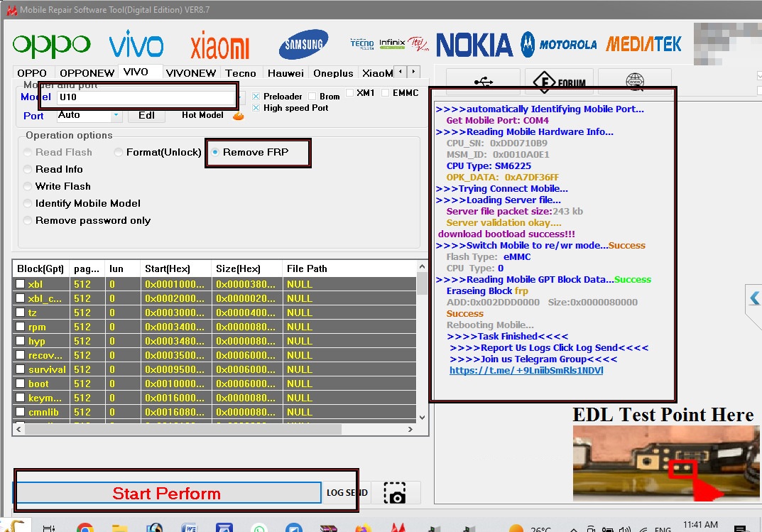Click the partition table horizontal scrollbar
762x532 pixels.
[x=183, y=430]
